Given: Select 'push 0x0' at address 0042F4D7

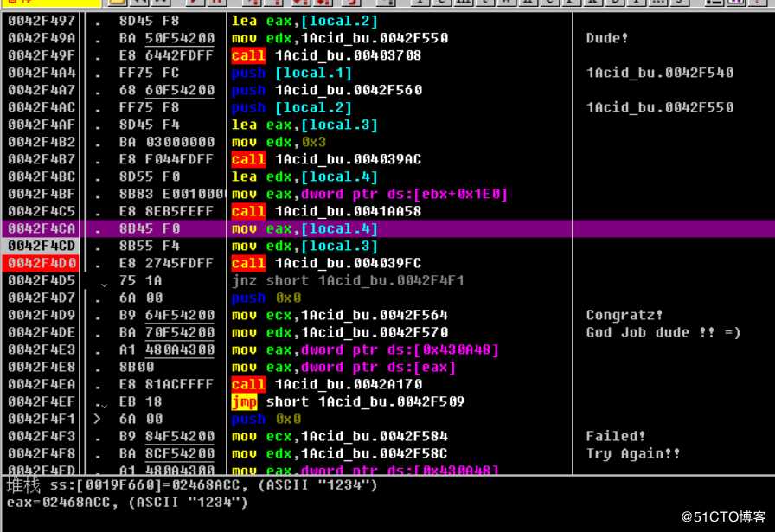Looking at the screenshot, I should coord(266,298).
